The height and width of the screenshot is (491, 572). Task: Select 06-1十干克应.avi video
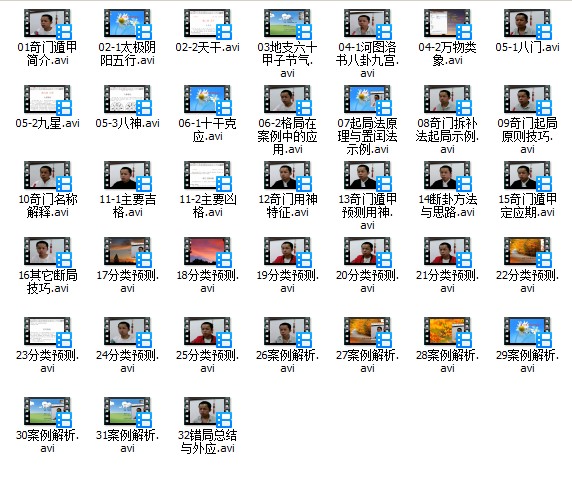(208, 100)
